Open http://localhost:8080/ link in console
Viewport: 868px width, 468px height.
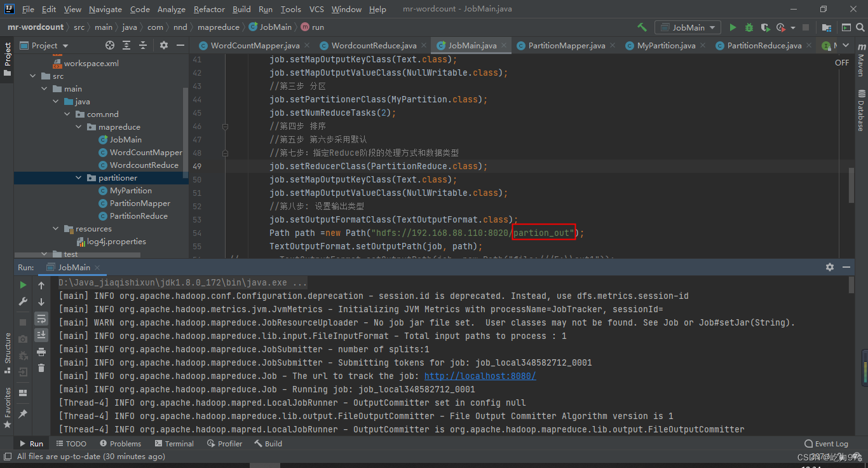(x=480, y=376)
